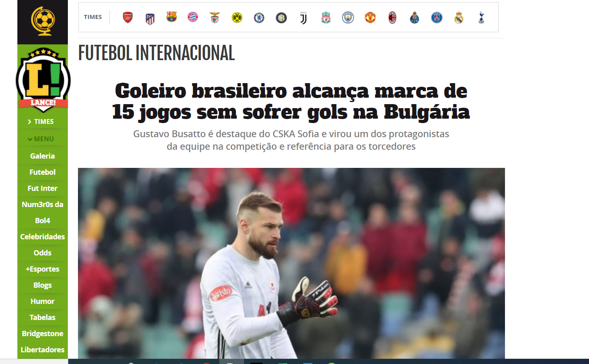Open the Tabelas sidebar link

[x=42, y=317]
